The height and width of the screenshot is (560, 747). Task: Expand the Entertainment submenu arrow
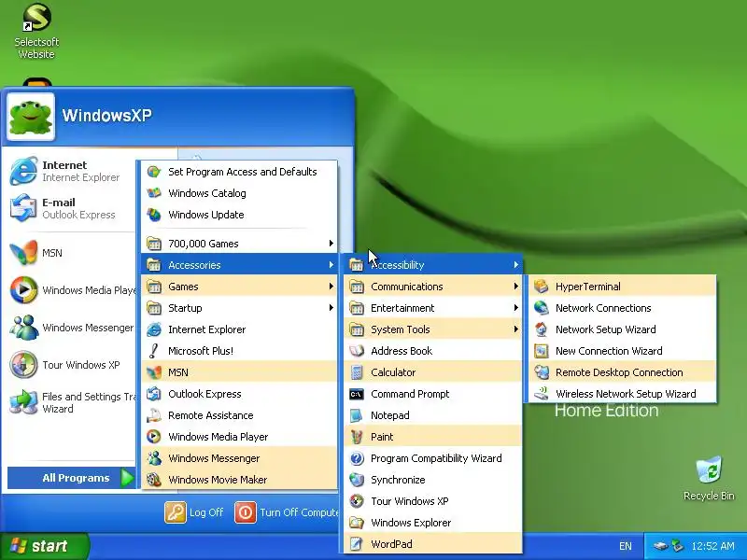pos(516,308)
